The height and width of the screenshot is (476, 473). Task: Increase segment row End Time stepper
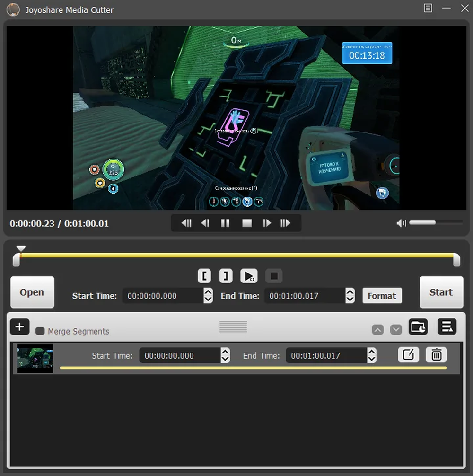click(372, 352)
